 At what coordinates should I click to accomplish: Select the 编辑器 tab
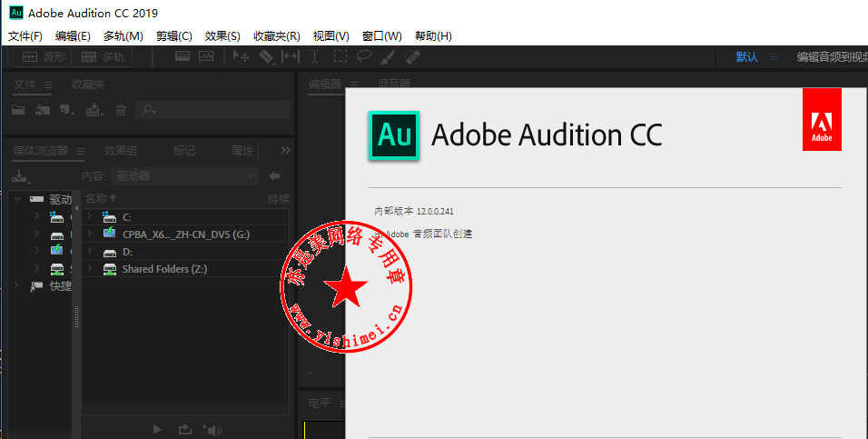click(325, 85)
